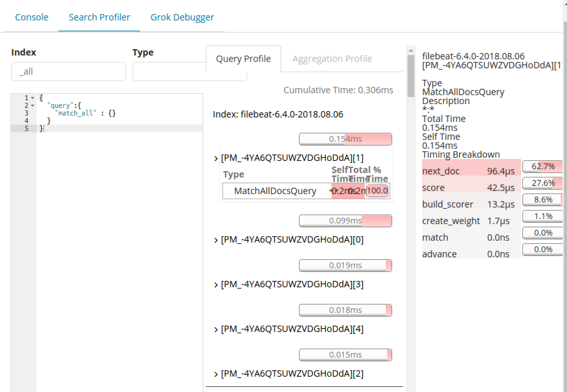The width and height of the screenshot is (567, 392).
Task: Expand shard [PM_-4YA6QTSUWZVDGHoDdA][4] details
Action: coord(215,329)
